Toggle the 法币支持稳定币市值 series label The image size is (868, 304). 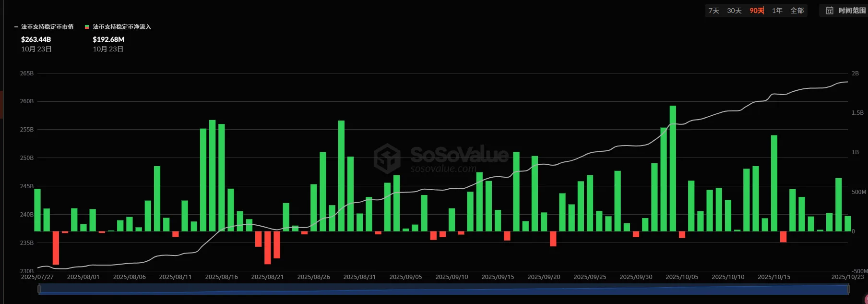(47, 27)
